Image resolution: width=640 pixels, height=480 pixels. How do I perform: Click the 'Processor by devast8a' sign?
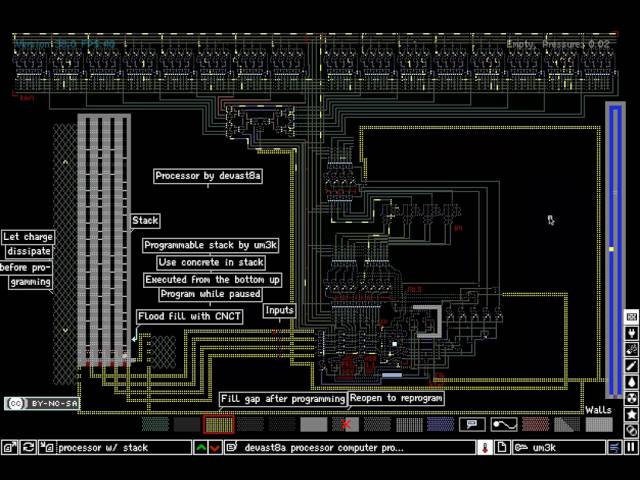[x=208, y=176]
